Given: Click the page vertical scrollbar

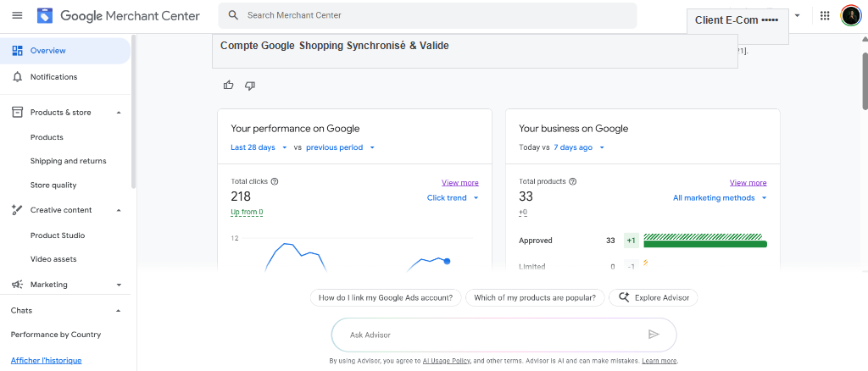Looking at the screenshot, I should [864, 81].
